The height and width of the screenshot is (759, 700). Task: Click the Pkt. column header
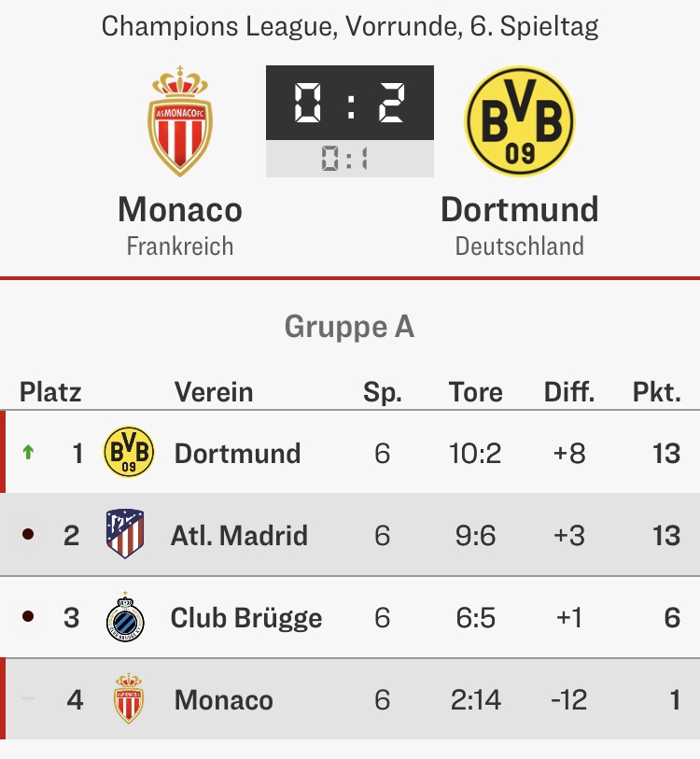(657, 391)
